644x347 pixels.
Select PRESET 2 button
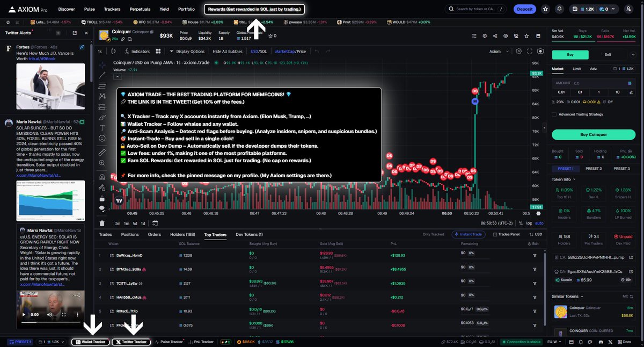click(x=594, y=169)
